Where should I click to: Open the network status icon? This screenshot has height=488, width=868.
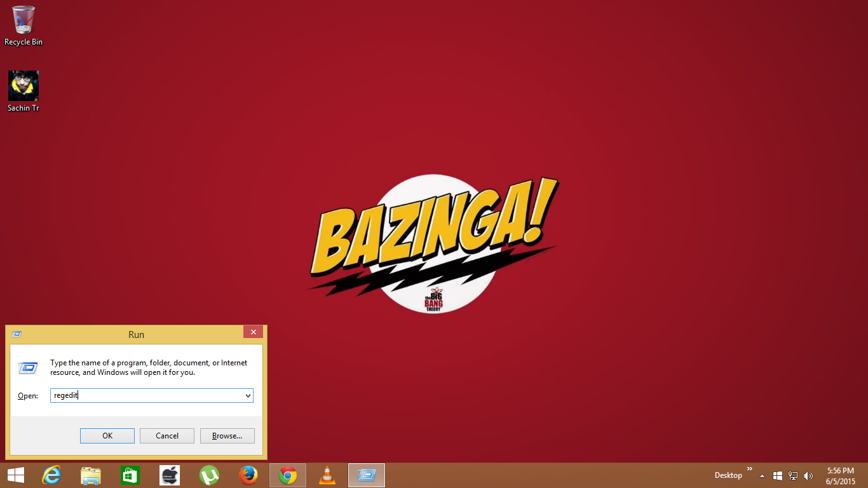792,475
